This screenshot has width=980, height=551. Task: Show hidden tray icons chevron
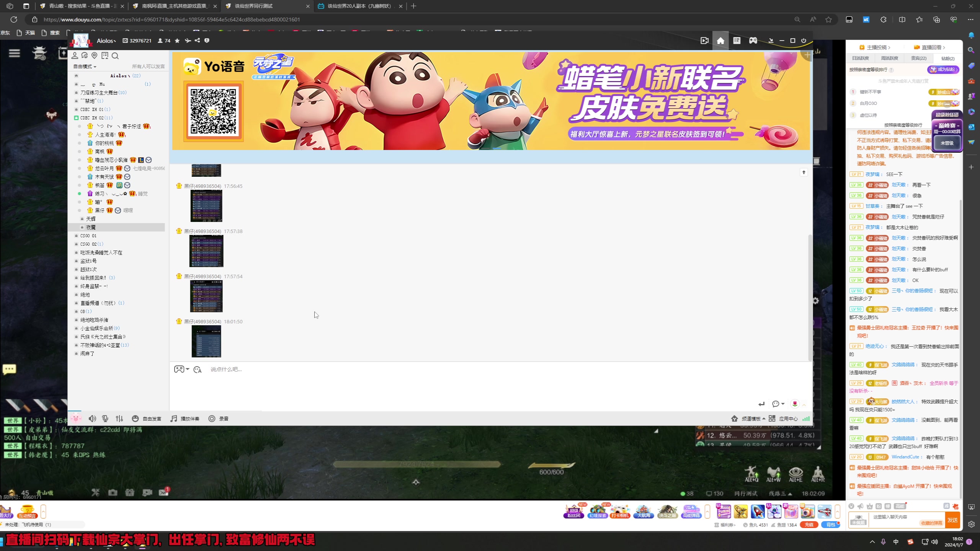pos(872,542)
